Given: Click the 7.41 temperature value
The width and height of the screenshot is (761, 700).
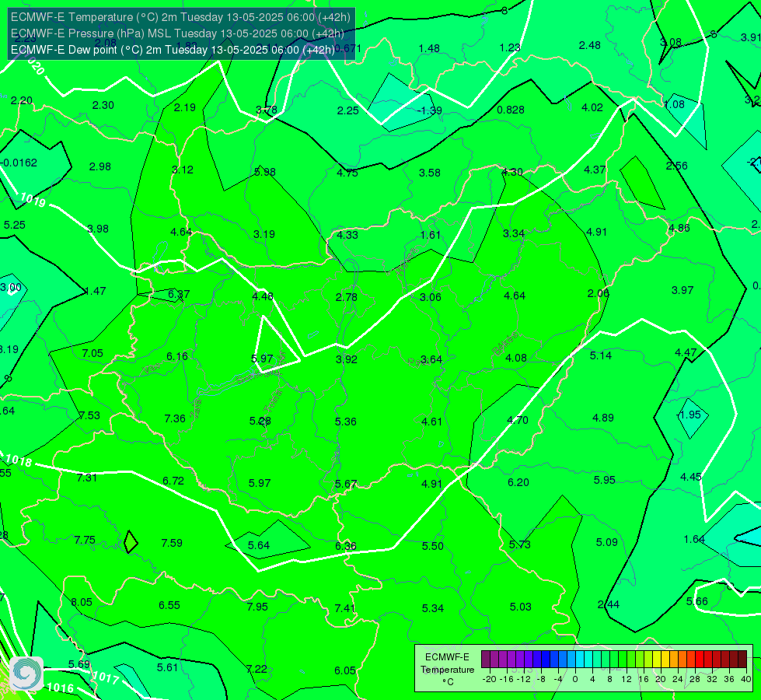Looking at the screenshot, I should coord(345,608).
